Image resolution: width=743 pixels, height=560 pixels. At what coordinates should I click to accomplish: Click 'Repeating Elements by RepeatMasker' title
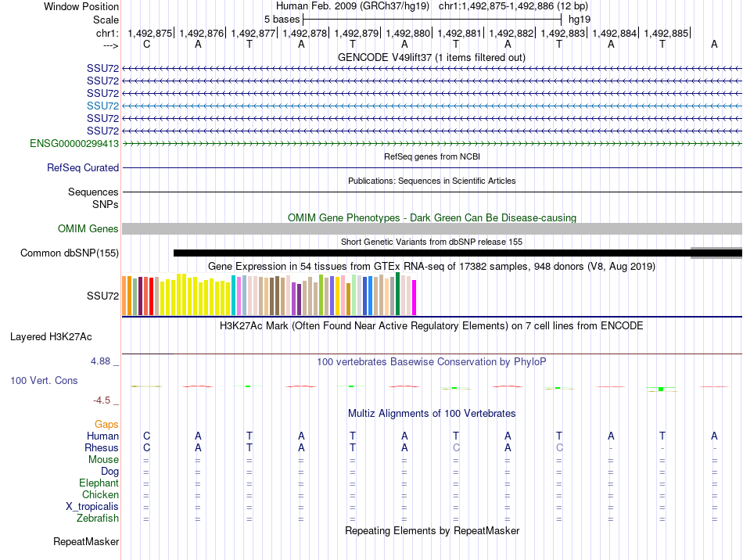[432, 530]
